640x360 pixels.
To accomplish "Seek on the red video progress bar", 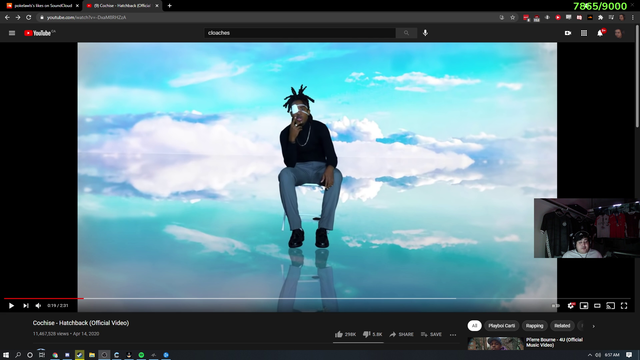I will point(44,298).
